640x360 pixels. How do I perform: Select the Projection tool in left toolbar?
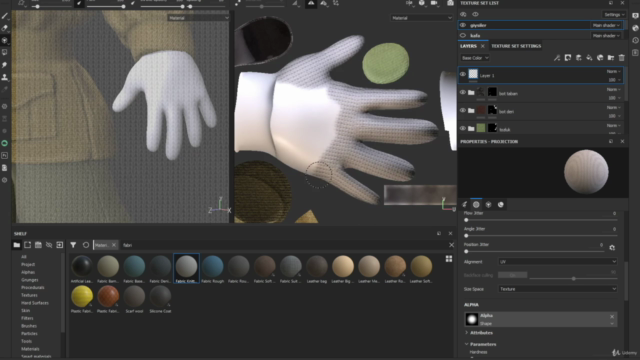tap(4, 40)
